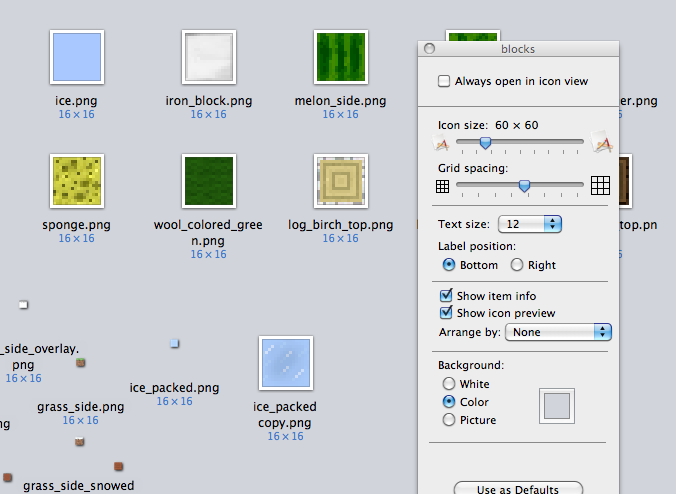Click the grass_side_snowed file name
This screenshot has height=494, width=676.
78,486
